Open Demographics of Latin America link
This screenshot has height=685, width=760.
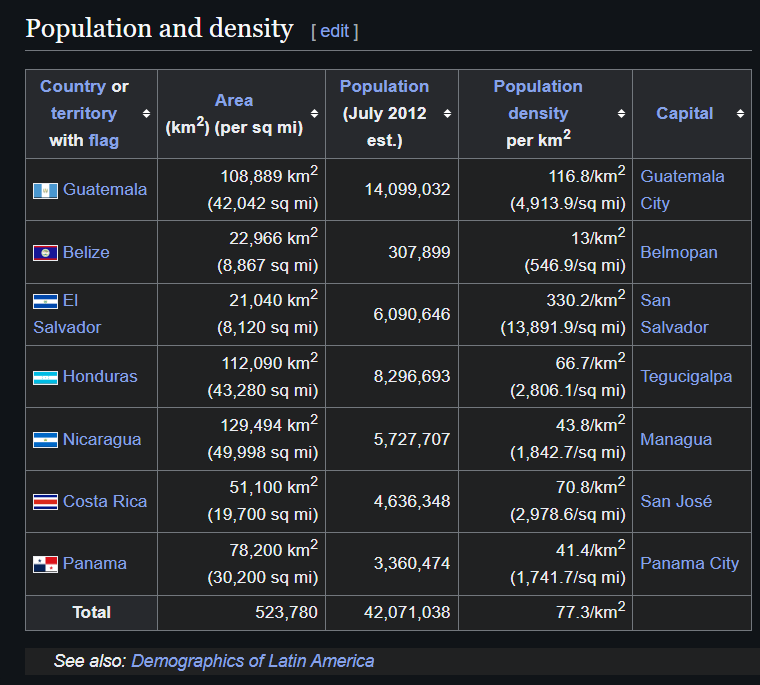(x=253, y=661)
